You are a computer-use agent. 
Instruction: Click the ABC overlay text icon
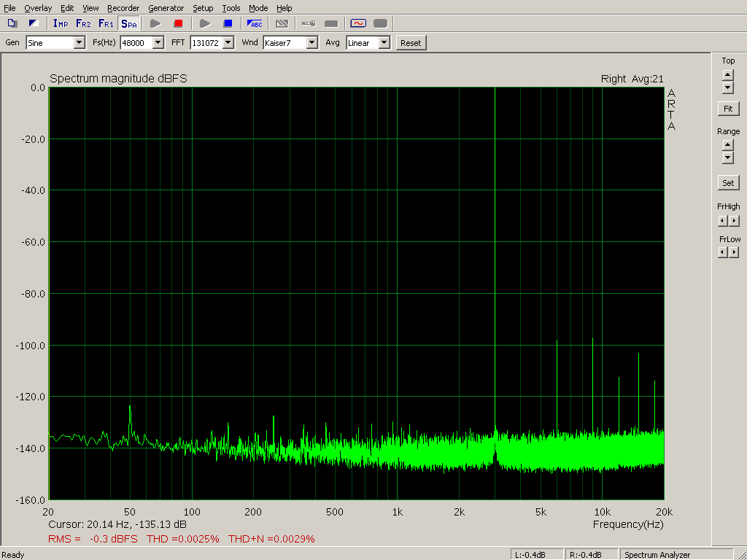pos(255,23)
